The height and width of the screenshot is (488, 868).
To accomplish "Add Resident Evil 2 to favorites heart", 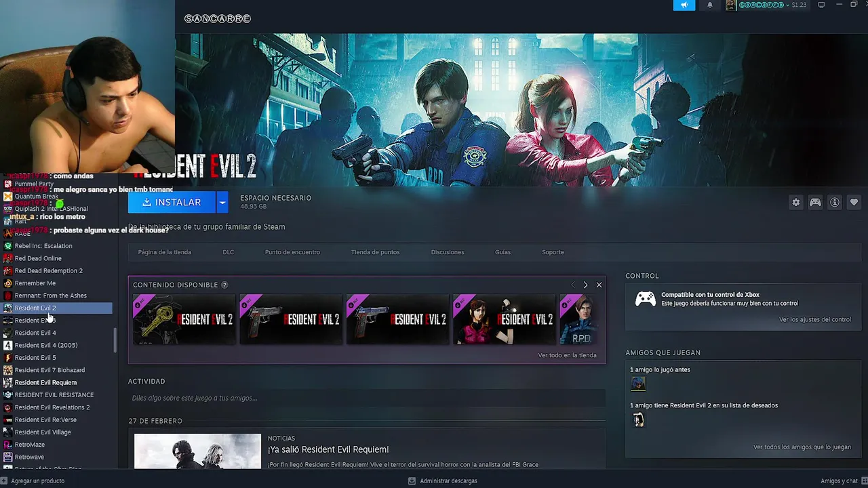I will [854, 202].
